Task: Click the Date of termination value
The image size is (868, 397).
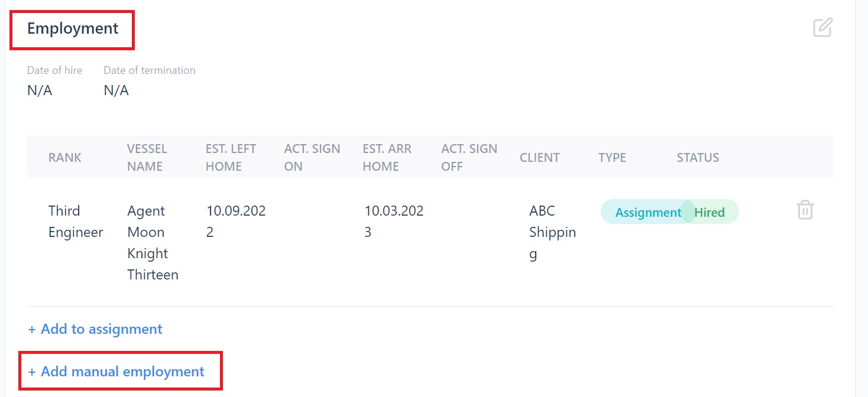Action: (116, 90)
